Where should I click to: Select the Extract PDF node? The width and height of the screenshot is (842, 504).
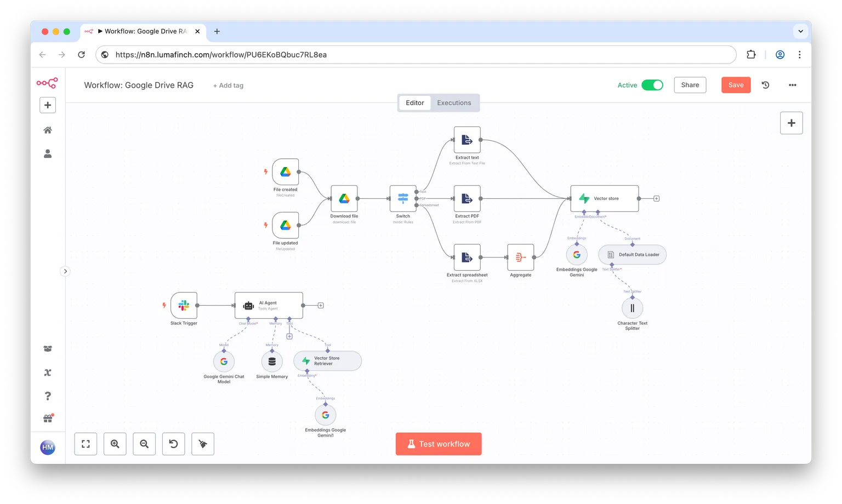(x=467, y=198)
